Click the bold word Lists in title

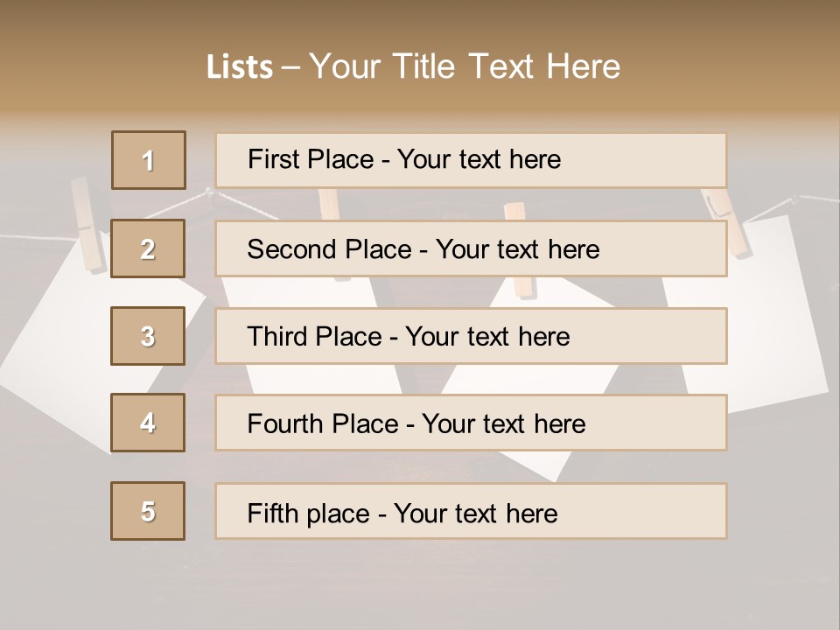coord(240,67)
